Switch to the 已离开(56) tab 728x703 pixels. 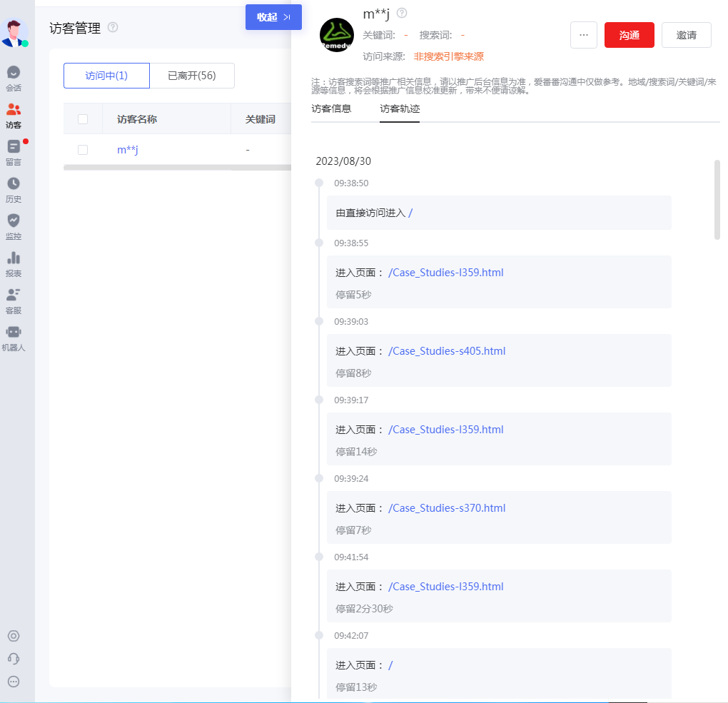point(192,76)
